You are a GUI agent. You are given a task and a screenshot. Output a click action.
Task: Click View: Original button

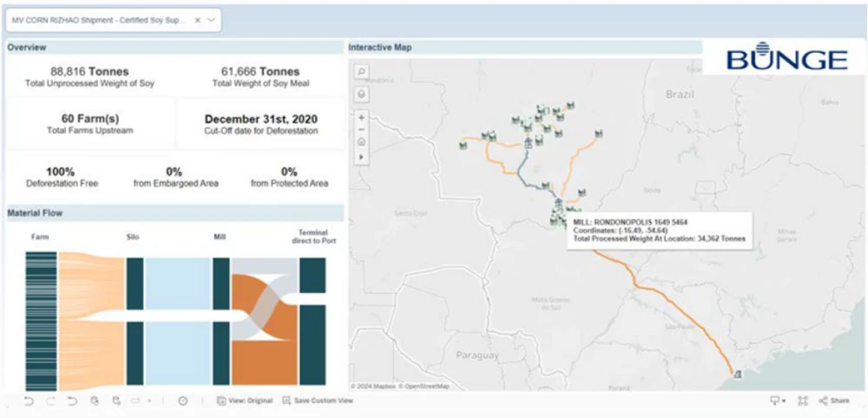245,401
